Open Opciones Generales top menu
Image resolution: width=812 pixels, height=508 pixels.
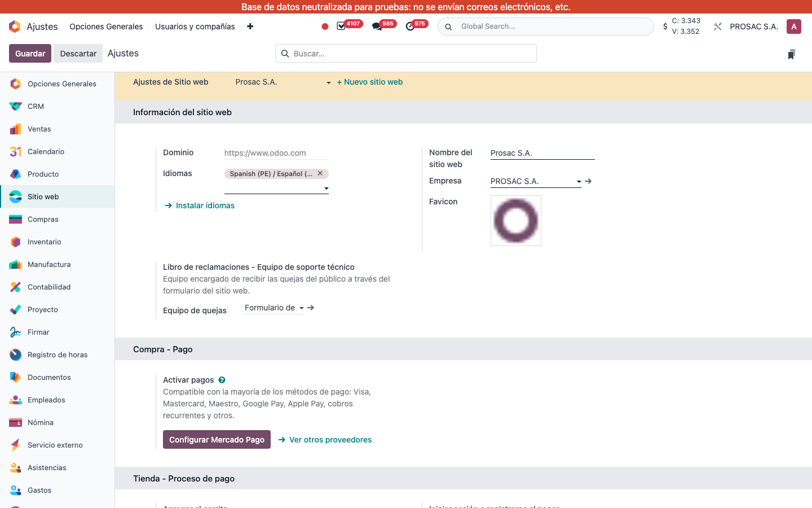point(106,27)
